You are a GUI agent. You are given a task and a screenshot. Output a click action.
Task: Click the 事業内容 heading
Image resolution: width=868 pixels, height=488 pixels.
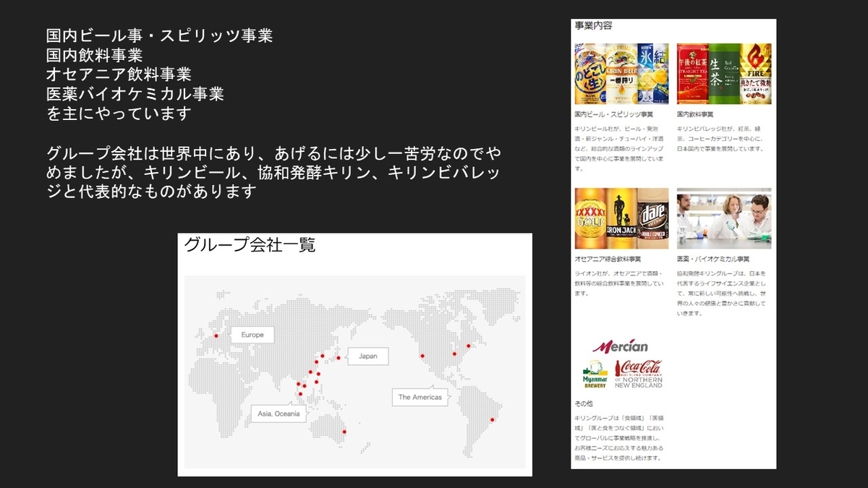point(593,25)
